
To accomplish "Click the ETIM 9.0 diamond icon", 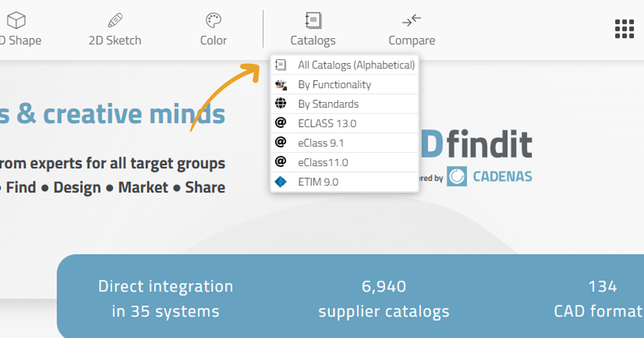I will [x=280, y=181].
